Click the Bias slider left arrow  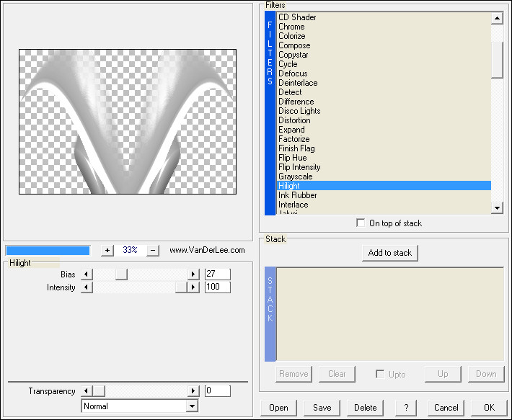click(x=87, y=274)
